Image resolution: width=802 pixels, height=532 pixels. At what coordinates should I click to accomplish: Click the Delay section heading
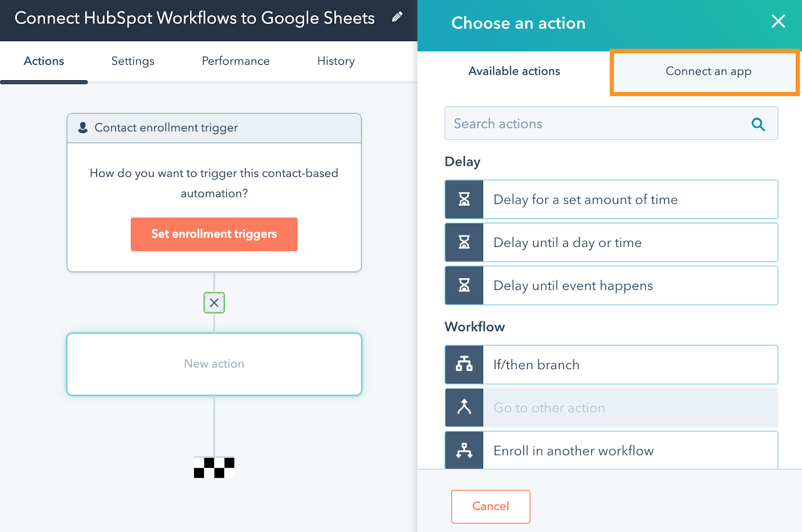[x=463, y=162]
